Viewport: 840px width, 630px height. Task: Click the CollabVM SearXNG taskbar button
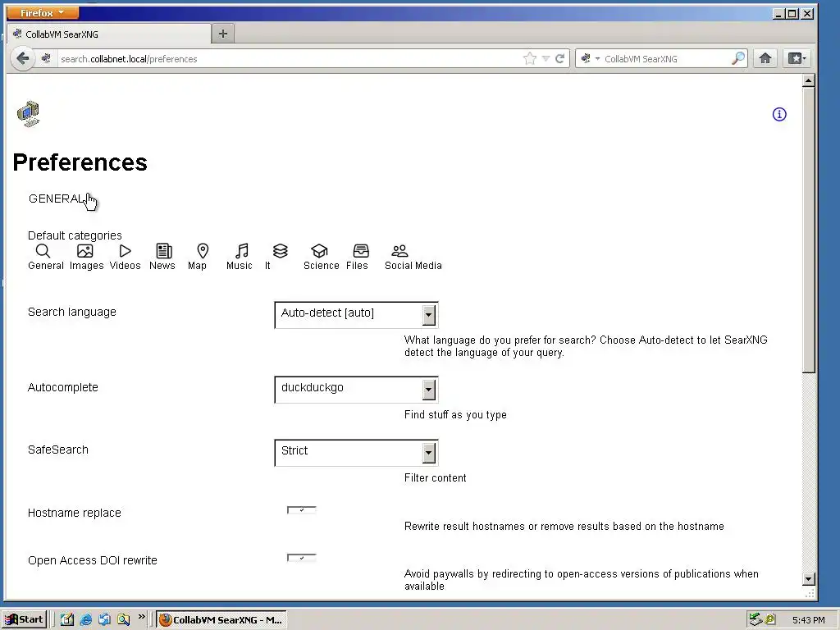click(x=221, y=620)
